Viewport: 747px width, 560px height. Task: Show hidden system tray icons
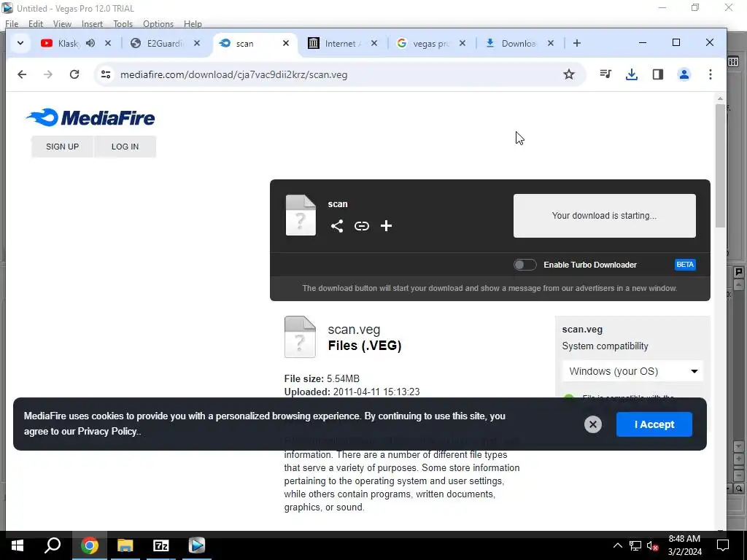617,545
